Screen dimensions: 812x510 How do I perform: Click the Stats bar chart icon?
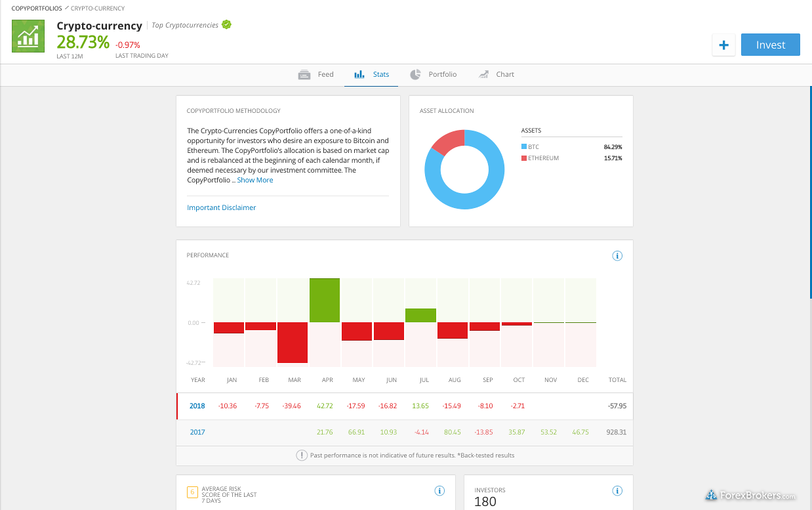coord(359,74)
